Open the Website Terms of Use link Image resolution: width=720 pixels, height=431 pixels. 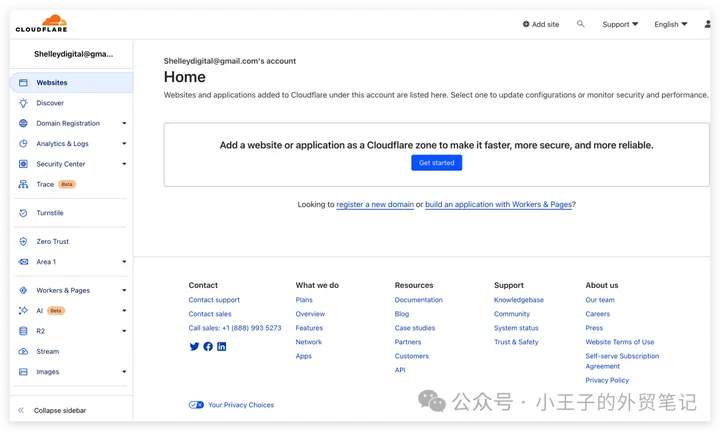tap(619, 342)
